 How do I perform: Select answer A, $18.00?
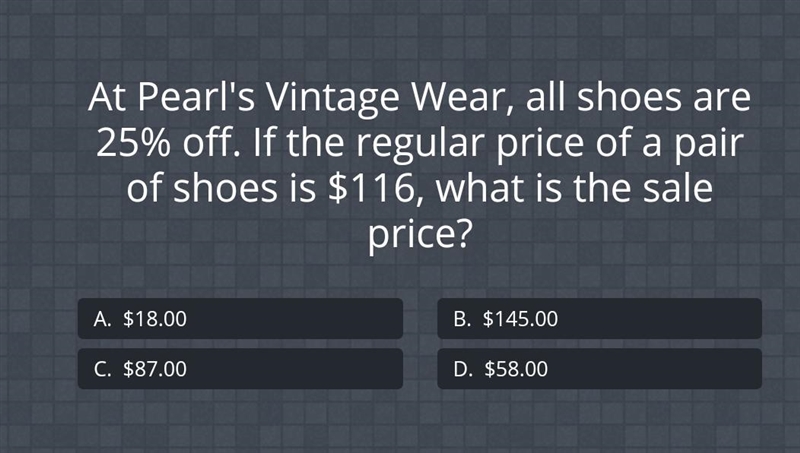coord(240,319)
